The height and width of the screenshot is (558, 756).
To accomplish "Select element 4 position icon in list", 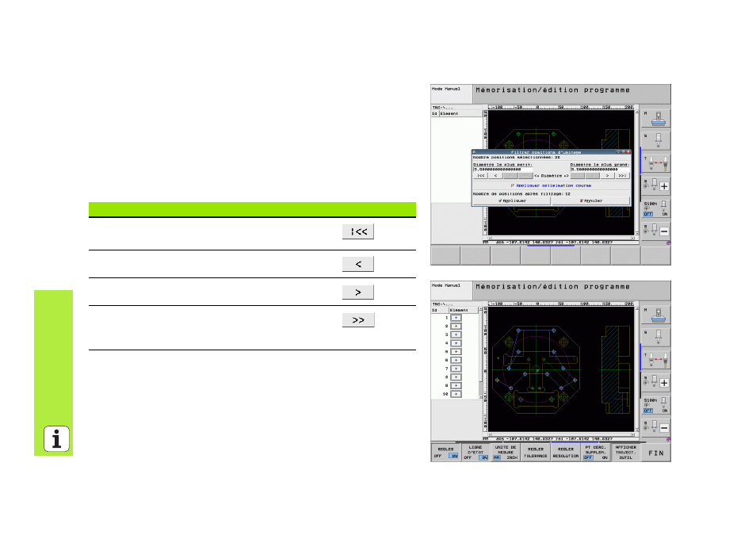I will coord(456,343).
